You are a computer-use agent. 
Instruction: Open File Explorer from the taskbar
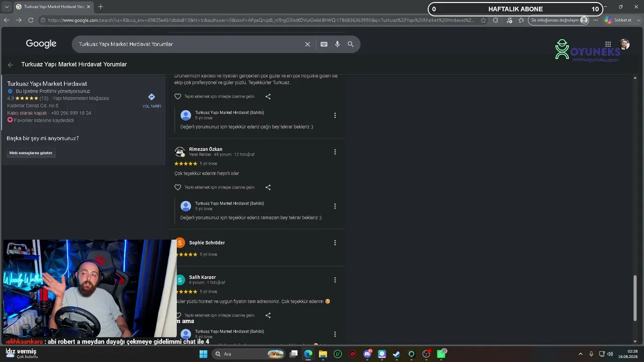[323, 354]
